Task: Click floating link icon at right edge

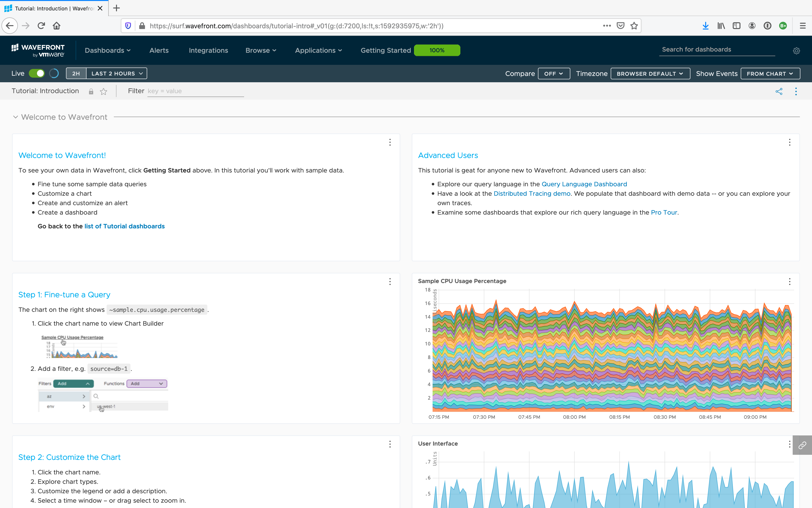Action: click(802, 445)
